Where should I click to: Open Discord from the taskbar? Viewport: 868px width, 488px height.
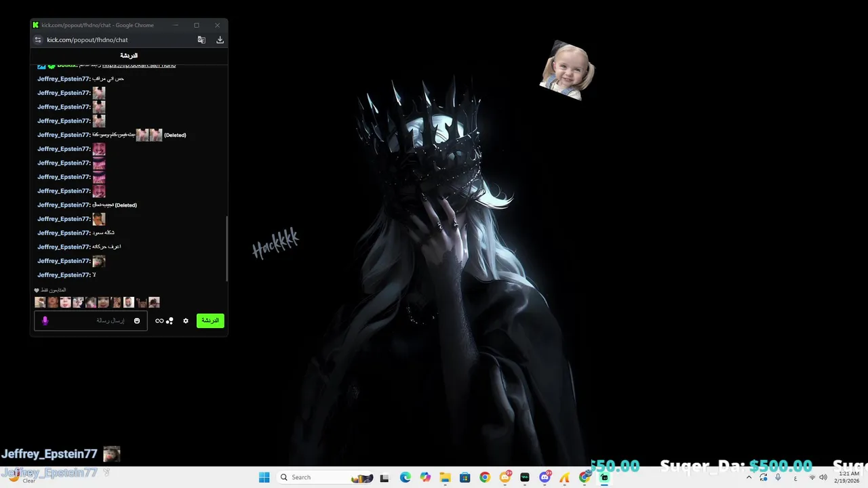click(x=545, y=477)
